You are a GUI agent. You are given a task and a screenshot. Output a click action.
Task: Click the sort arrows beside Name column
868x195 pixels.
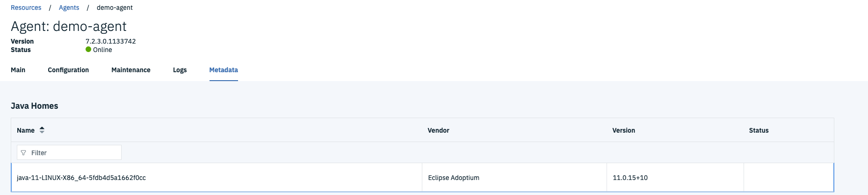[42, 130]
